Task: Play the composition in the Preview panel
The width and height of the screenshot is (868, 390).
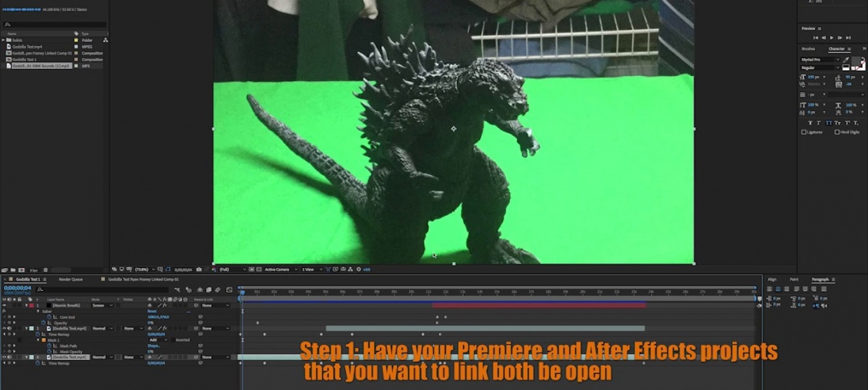Action: [831, 38]
